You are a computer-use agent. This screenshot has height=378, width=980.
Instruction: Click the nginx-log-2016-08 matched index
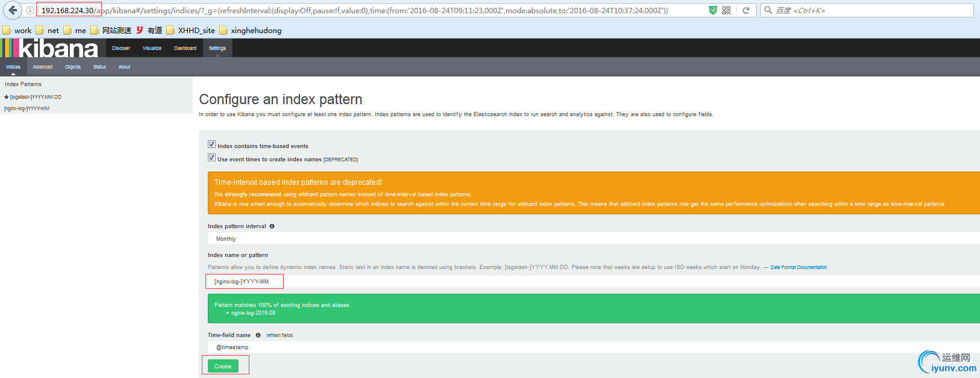pyautogui.click(x=253, y=313)
